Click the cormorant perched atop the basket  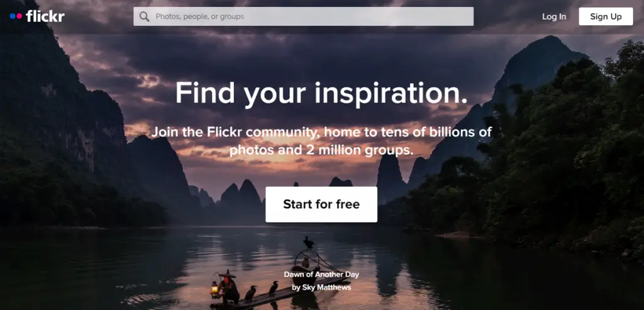[x=308, y=242]
